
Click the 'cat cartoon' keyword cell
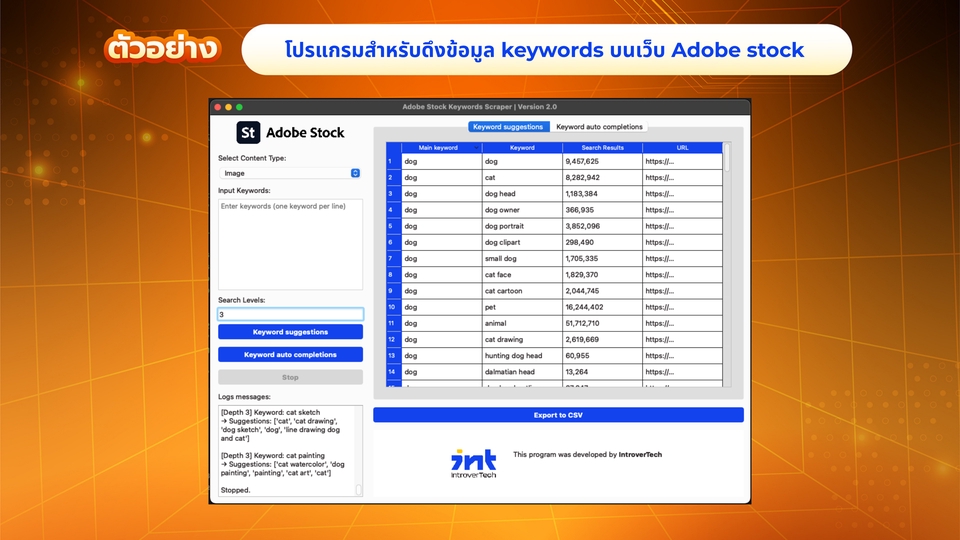click(x=522, y=291)
